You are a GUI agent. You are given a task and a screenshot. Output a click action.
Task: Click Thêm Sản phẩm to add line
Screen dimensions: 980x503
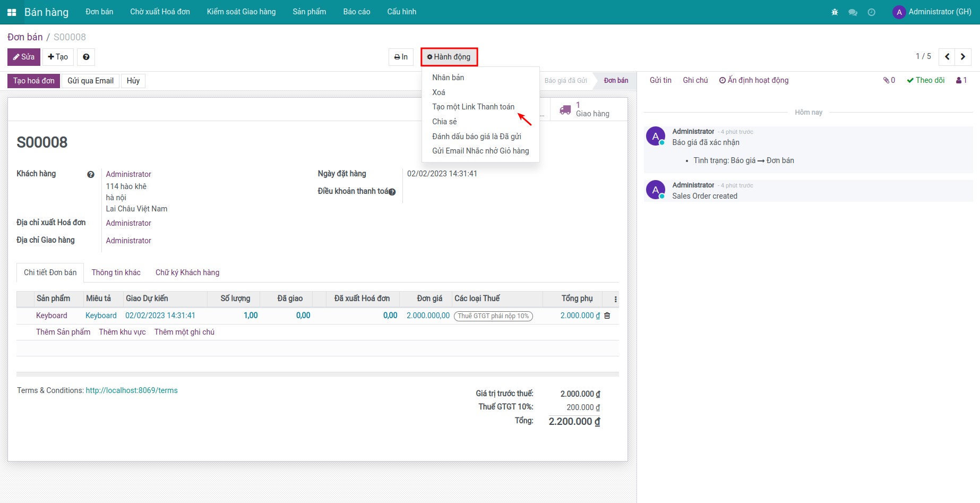63,332
